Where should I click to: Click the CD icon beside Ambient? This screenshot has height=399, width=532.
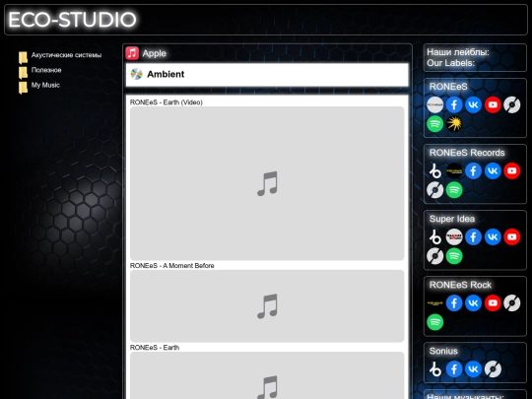coord(136,74)
